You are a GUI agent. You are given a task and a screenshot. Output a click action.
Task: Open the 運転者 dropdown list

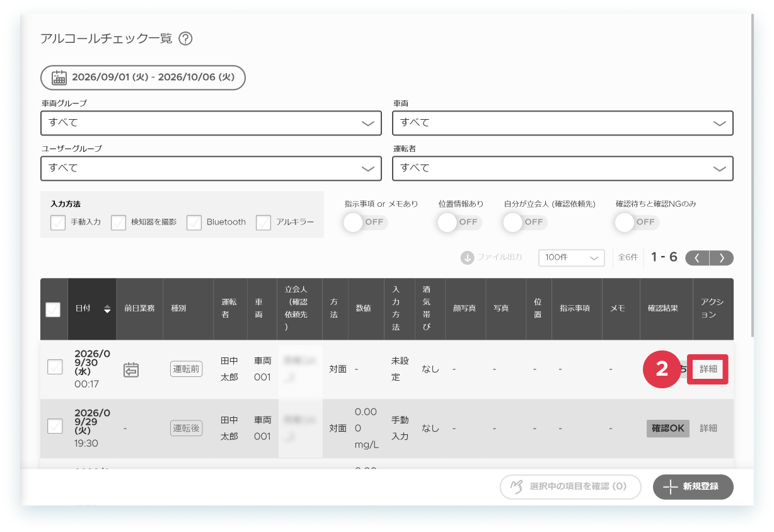pos(563,168)
